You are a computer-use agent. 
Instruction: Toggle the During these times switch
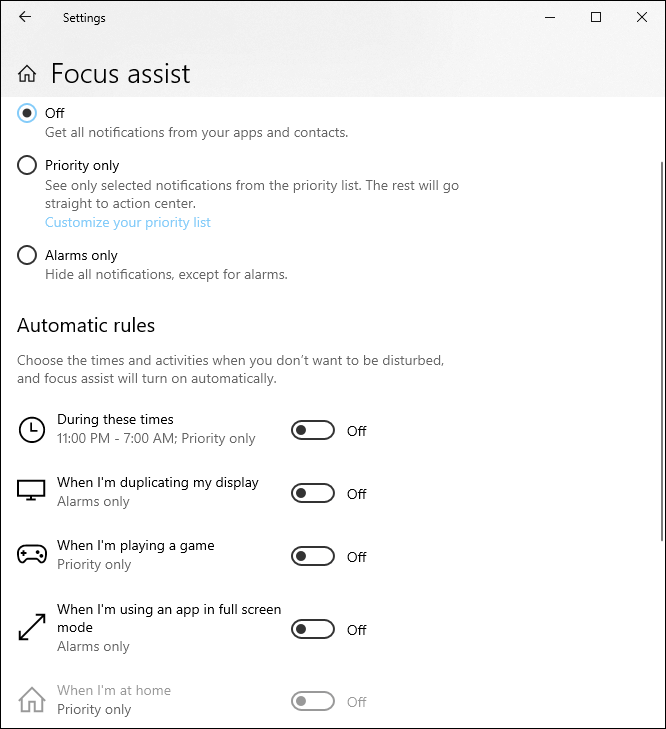tap(313, 431)
